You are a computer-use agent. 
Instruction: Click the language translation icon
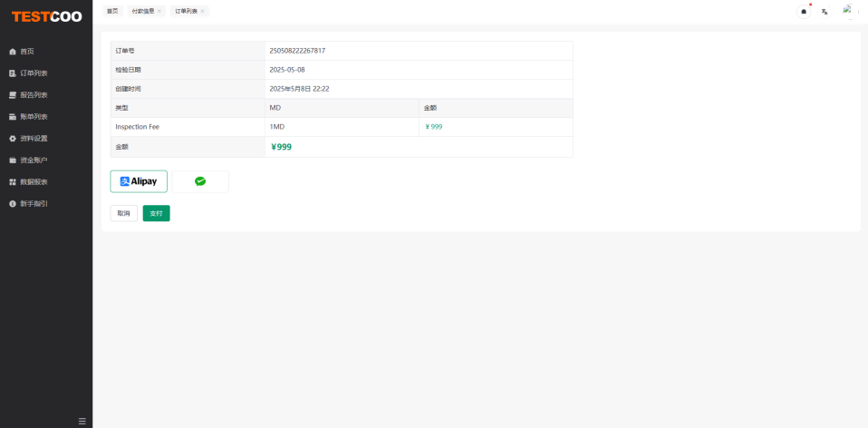coord(825,11)
